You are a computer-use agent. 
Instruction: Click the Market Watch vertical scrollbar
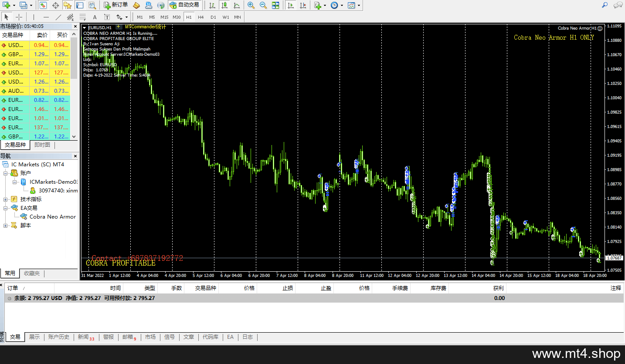(74, 85)
